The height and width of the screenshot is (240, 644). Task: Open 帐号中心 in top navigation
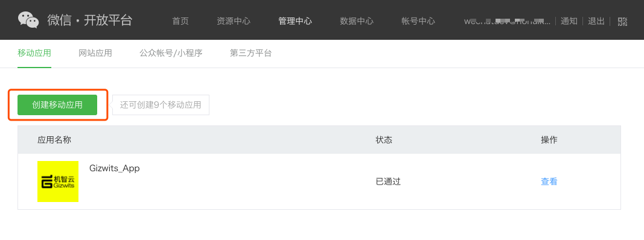coord(418,21)
